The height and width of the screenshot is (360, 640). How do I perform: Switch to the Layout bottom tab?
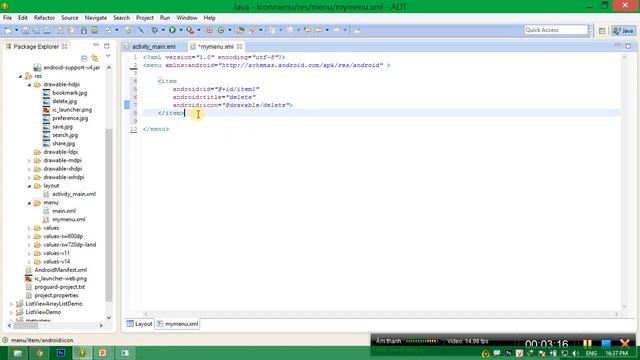pos(139,324)
